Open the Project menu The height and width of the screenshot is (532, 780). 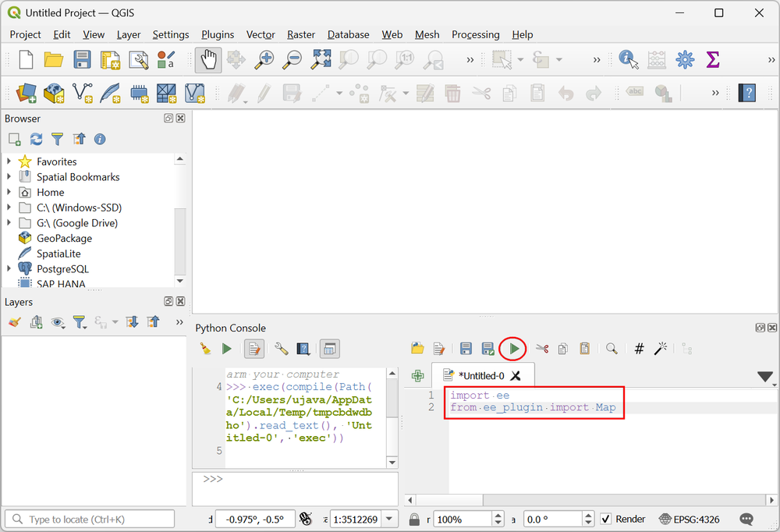pos(26,34)
